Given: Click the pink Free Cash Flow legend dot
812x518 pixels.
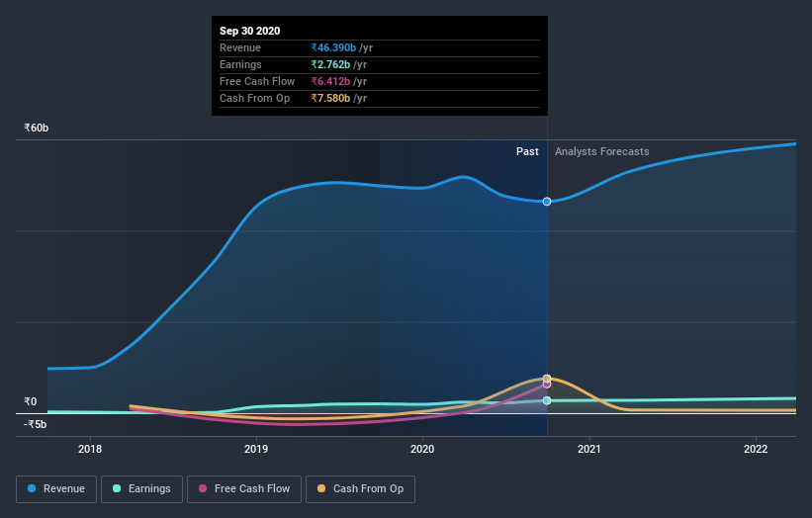Looking at the screenshot, I should [x=203, y=488].
